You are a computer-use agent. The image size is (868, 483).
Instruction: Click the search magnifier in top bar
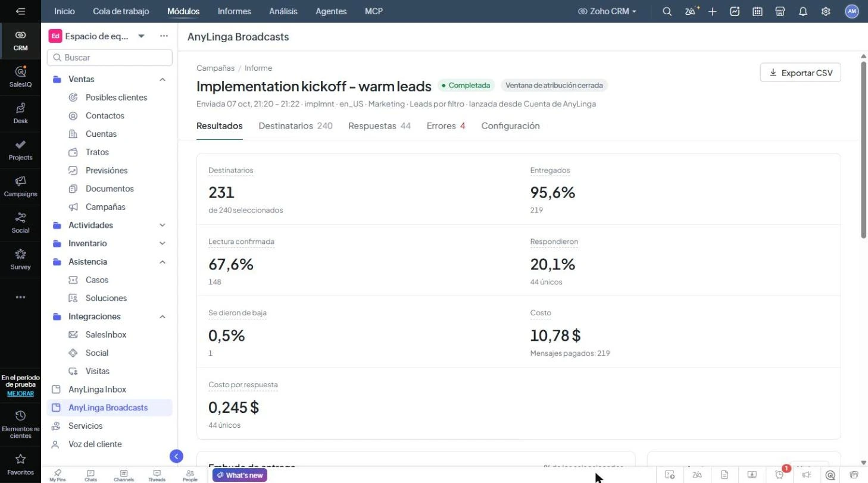[x=667, y=11]
